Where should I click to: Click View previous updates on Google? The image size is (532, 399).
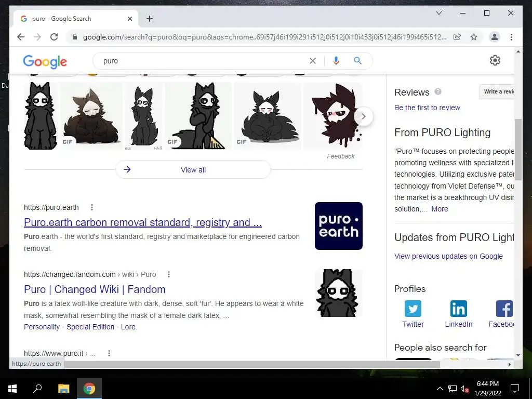pyautogui.click(x=448, y=256)
